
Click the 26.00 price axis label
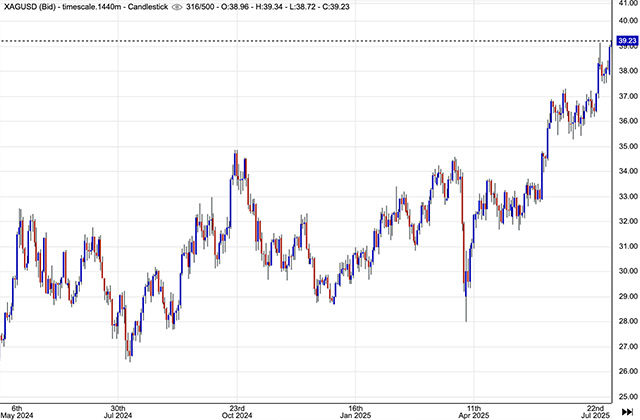pos(627,371)
